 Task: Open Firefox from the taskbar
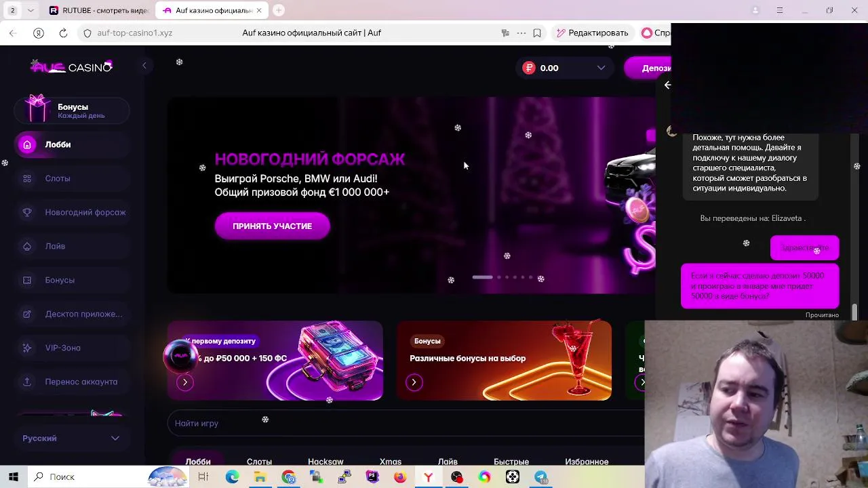click(x=400, y=476)
